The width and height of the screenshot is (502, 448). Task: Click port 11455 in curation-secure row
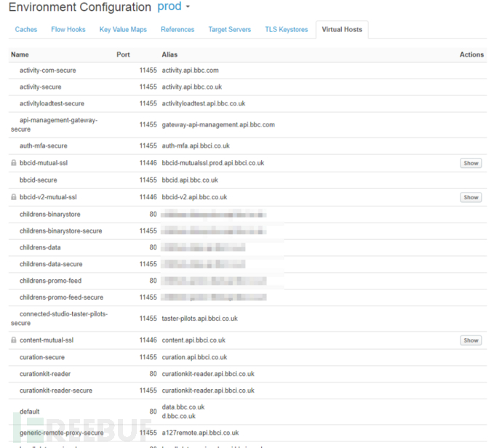pos(148,357)
